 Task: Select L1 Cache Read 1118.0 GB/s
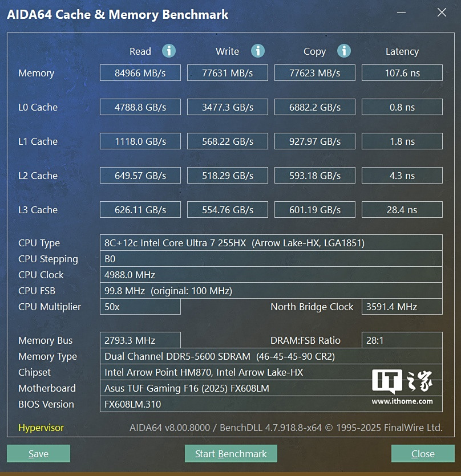(140, 141)
